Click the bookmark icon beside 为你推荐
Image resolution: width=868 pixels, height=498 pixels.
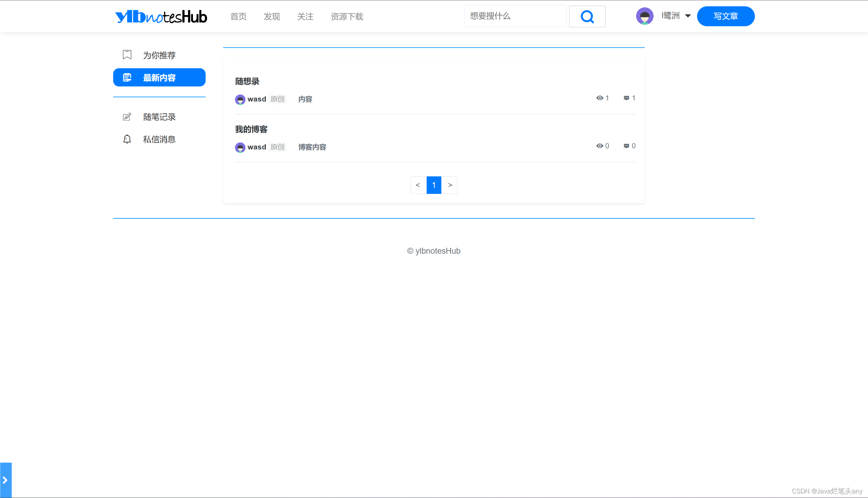[127, 55]
